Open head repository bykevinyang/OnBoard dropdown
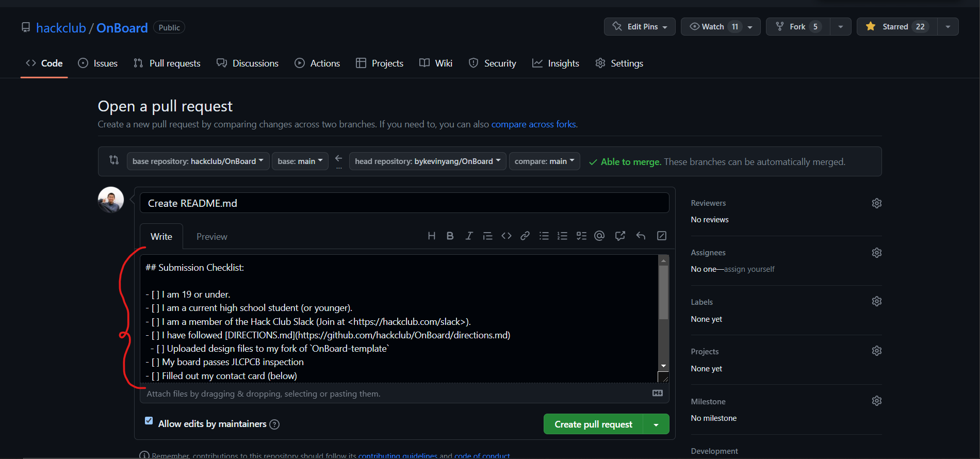980x459 pixels. click(428, 161)
